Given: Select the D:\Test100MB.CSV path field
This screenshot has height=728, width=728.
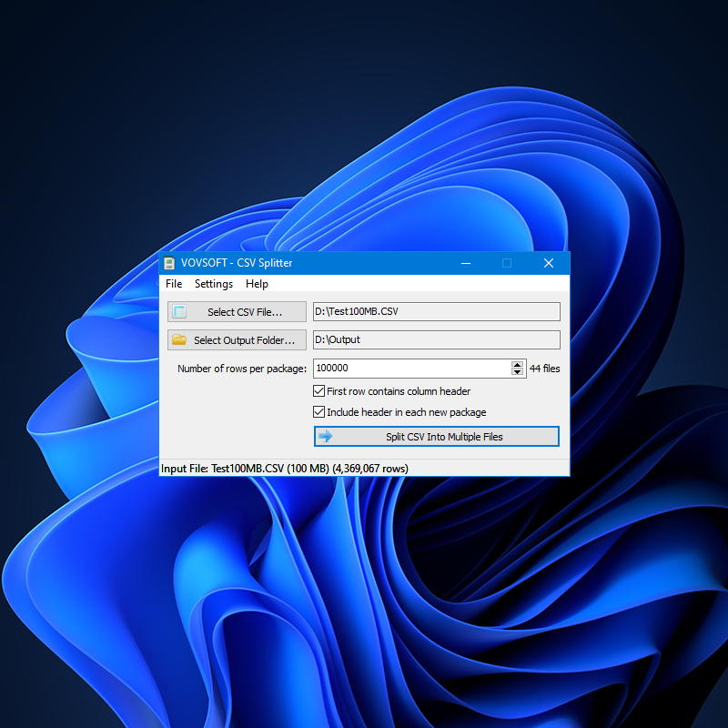Looking at the screenshot, I should coord(436,311).
